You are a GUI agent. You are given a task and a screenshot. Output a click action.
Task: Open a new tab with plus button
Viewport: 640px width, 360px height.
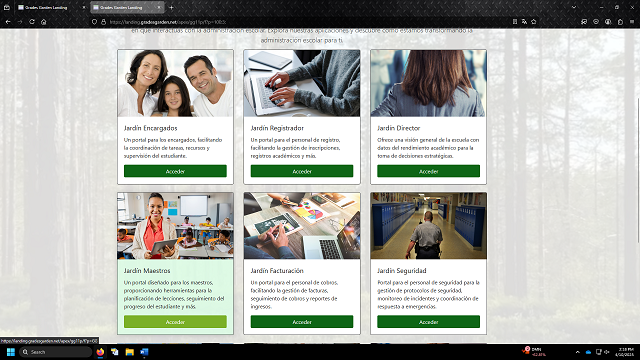[171, 7]
